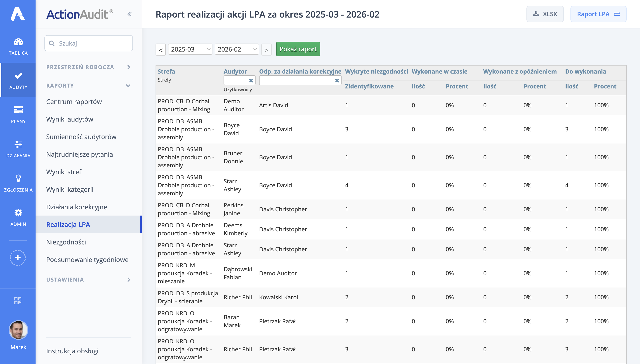Sort table by Strefa column header
Screen dimensions: 640x364
(166, 72)
